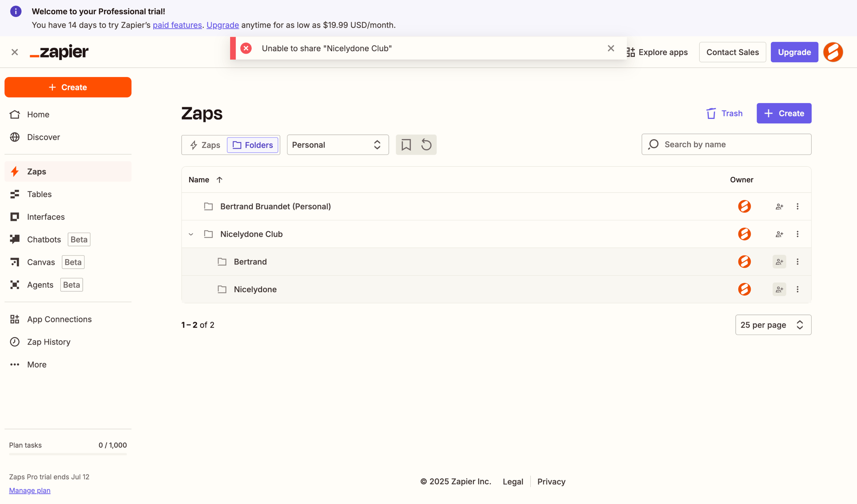Click the reset filters icon

coord(426,145)
